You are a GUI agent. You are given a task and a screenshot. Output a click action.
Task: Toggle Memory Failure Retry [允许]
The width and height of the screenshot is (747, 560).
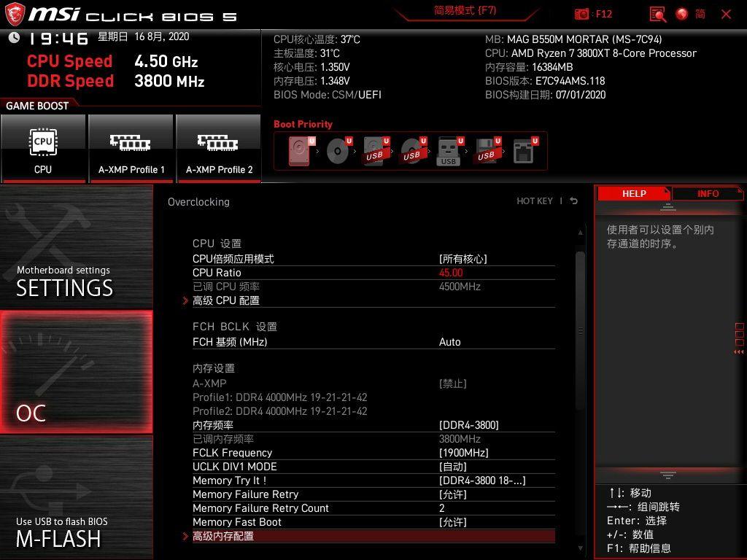tap(373, 494)
